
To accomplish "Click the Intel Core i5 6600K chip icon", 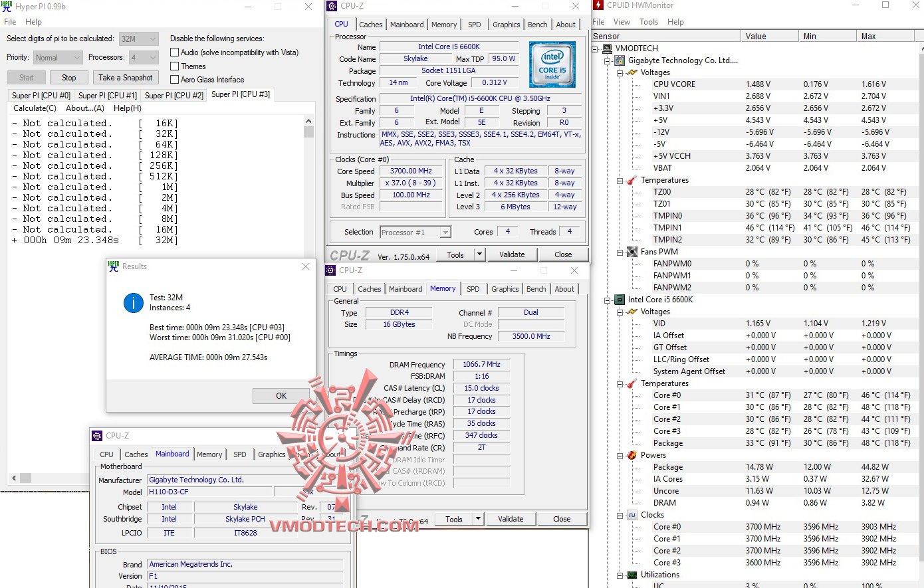I will 620,300.
